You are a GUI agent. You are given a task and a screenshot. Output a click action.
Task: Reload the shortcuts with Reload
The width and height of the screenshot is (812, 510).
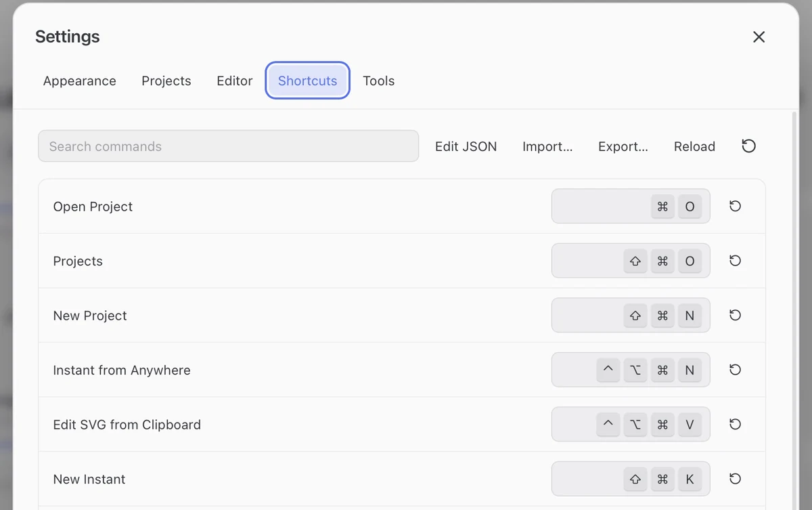695,146
